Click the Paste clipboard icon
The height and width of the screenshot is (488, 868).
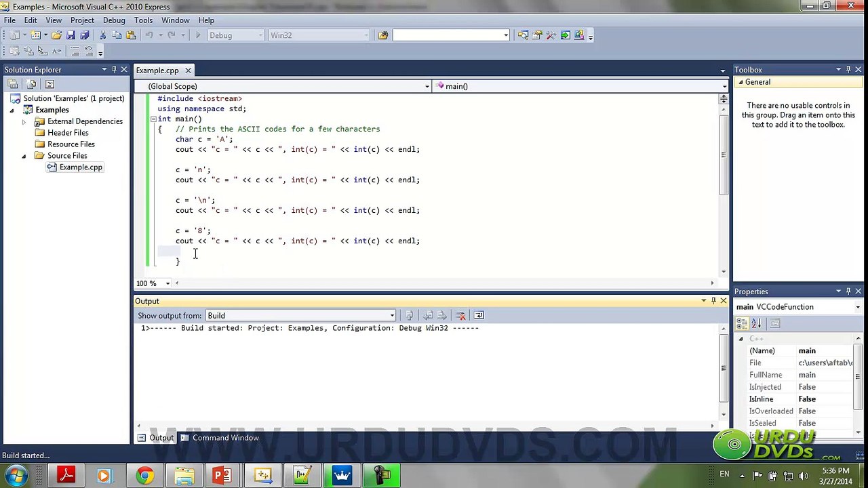[130, 35]
